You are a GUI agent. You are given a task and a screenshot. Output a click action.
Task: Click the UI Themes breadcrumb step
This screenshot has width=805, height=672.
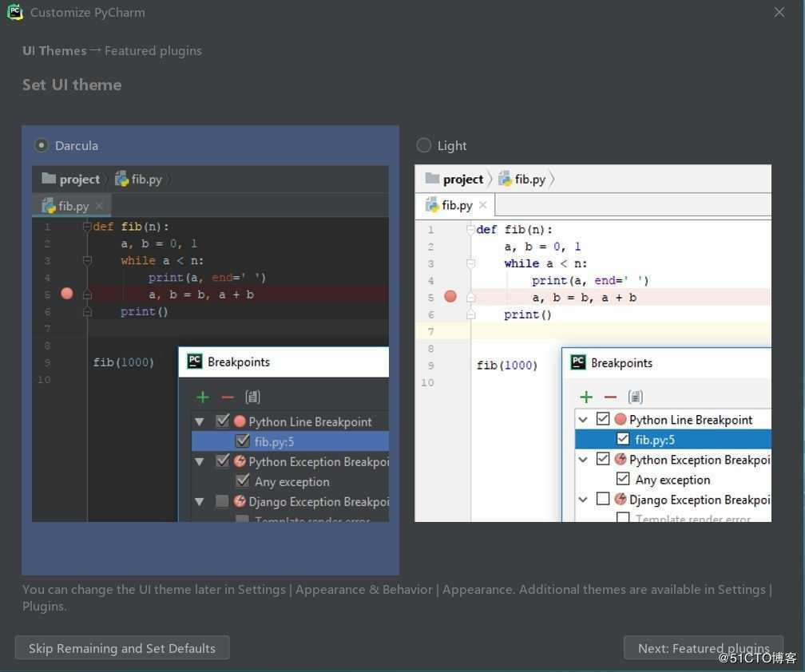[54, 51]
